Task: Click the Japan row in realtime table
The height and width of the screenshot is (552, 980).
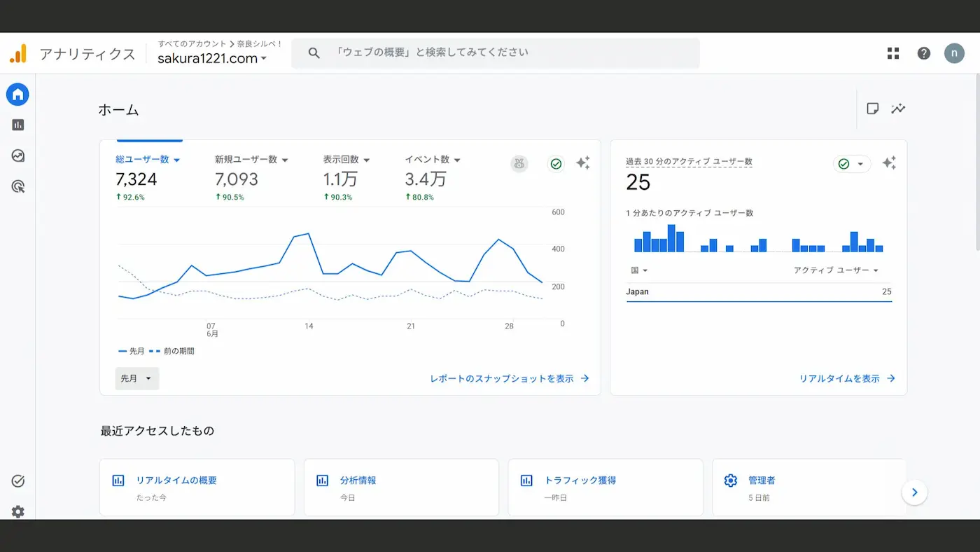Action: coord(759,292)
